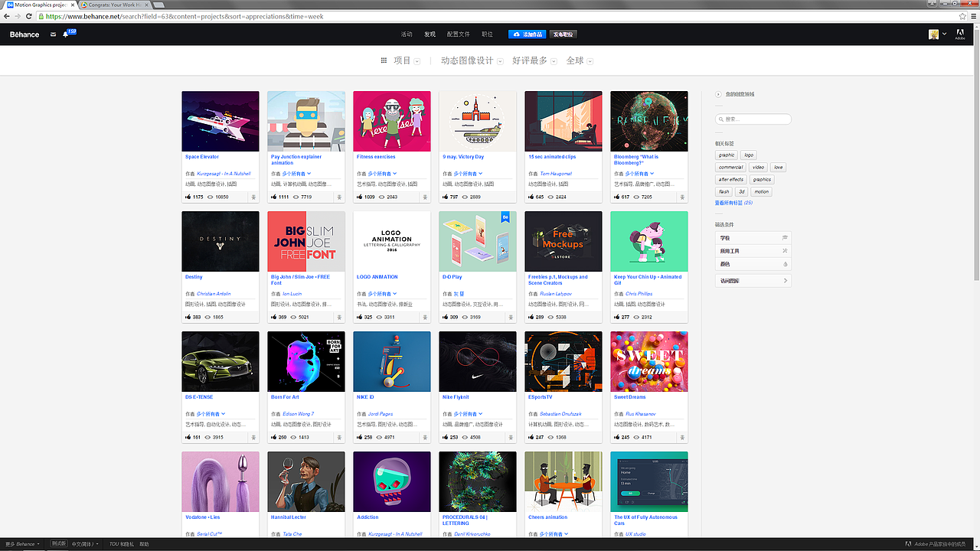Viewport: 980px width, 551px height.
Task: Open the 帮助 footer link
Action: tap(144, 544)
